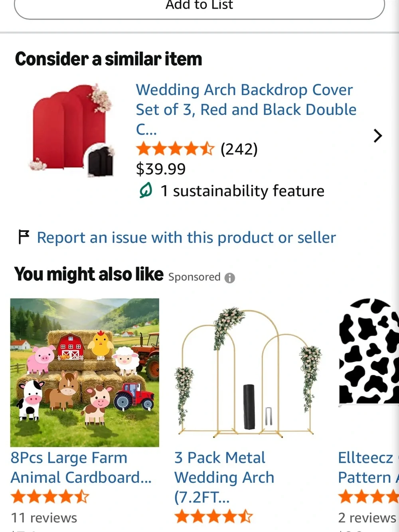
Task: Open the 242 ratings count
Action: [239, 149]
